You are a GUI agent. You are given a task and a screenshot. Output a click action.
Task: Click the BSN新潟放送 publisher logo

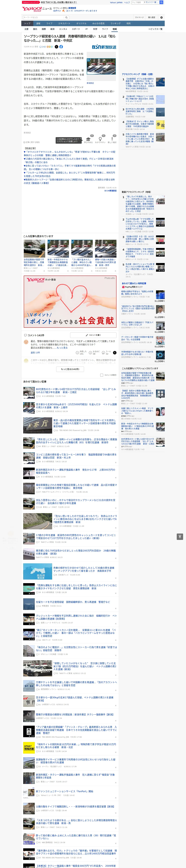pos(104,47)
